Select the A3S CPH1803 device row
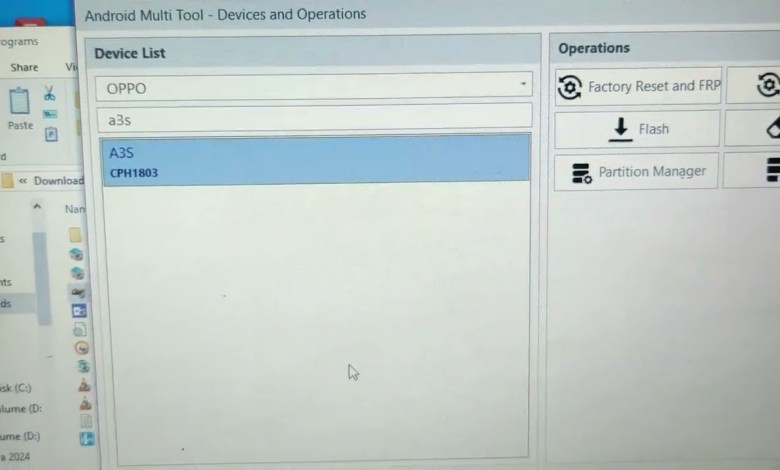This screenshot has width=780, height=470. [x=315, y=161]
